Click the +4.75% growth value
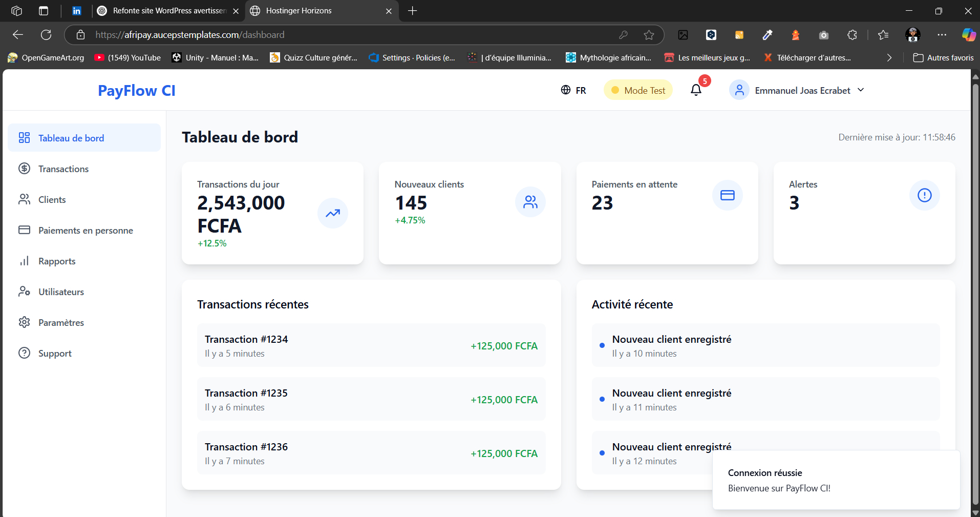Image resolution: width=980 pixels, height=517 pixels. [410, 220]
